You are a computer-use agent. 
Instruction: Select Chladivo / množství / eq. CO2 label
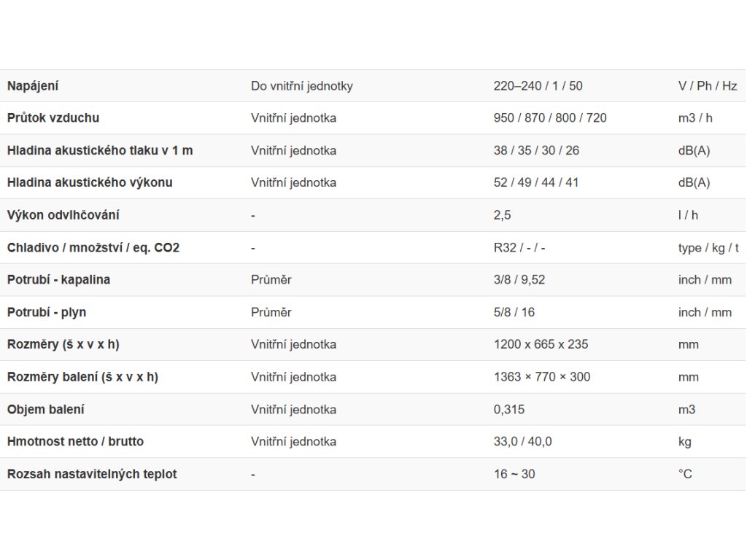click(93, 248)
